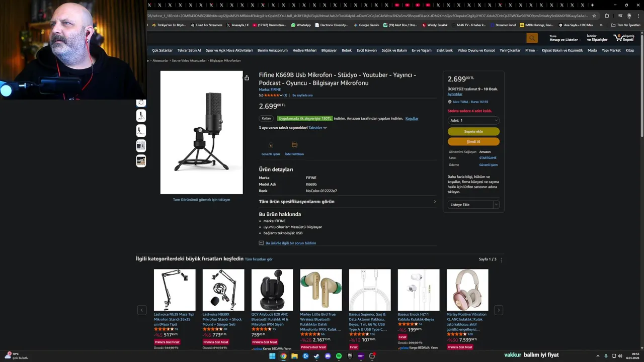
Task: Bookmark page with the star icon in address bar
Action: click(594, 16)
